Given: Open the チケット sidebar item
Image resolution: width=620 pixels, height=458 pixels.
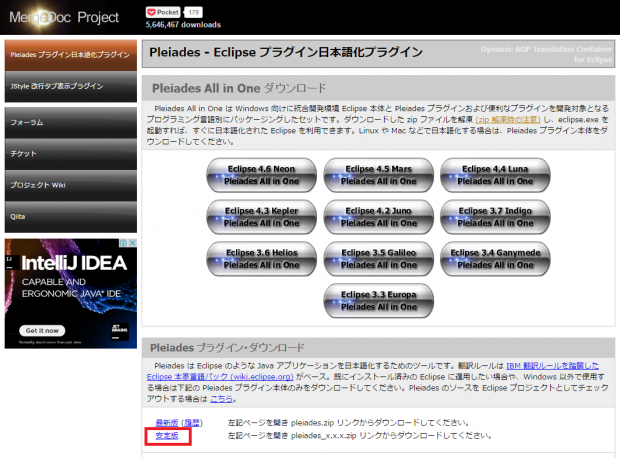Looking at the screenshot, I should [x=71, y=154].
